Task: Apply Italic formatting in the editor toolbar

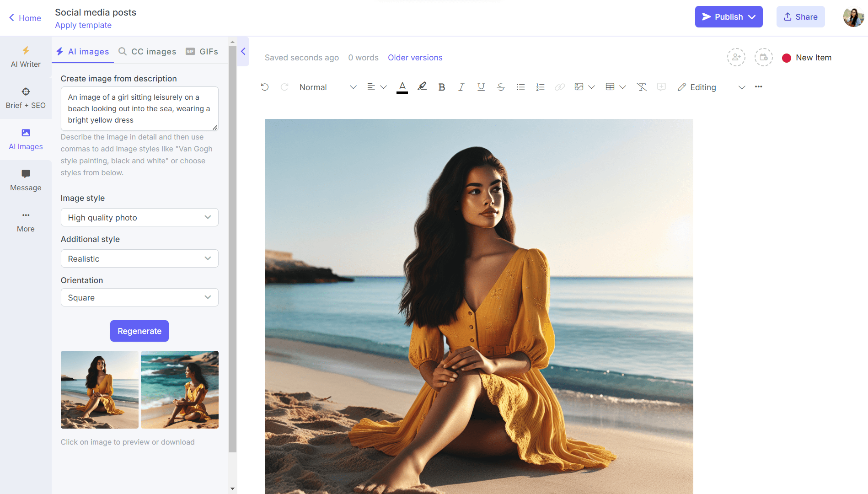Action: [x=461, y=87]
